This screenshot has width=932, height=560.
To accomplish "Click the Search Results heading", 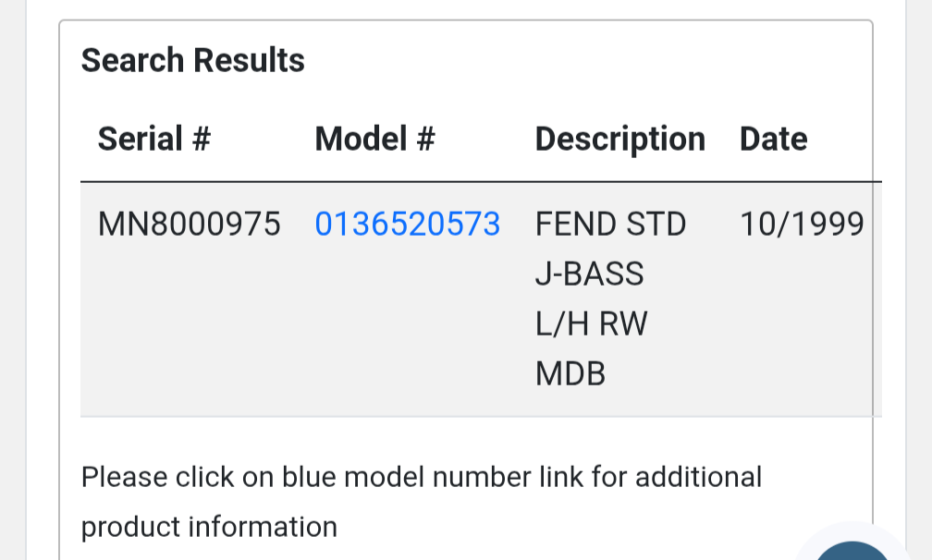I will click(192, 60).
